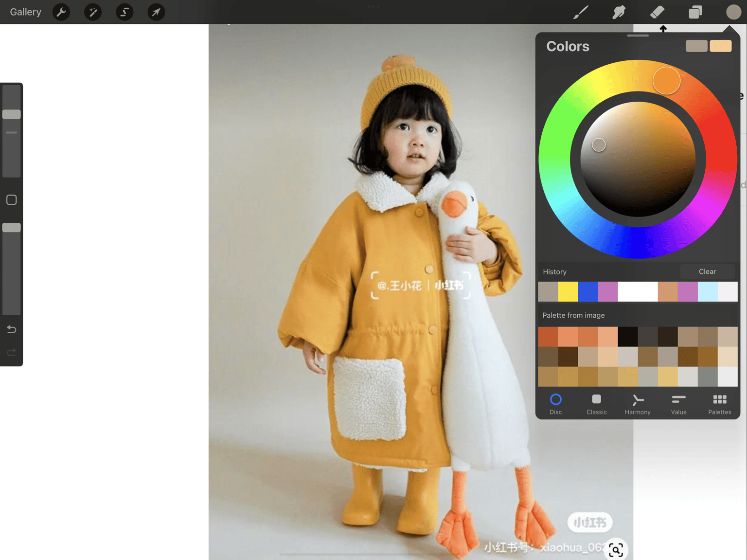Select the Brush tool
Screen dimensions: 747x560
[581, 12]
